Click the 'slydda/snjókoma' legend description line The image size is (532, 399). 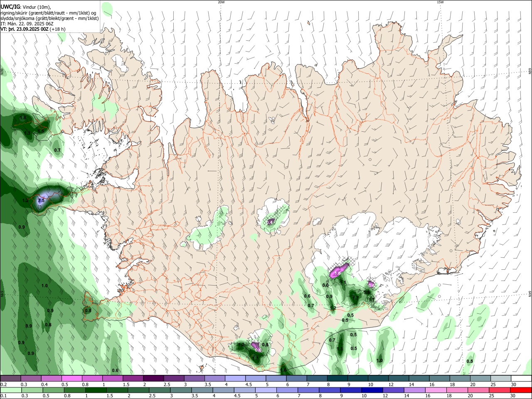click(x=49, y=18)
